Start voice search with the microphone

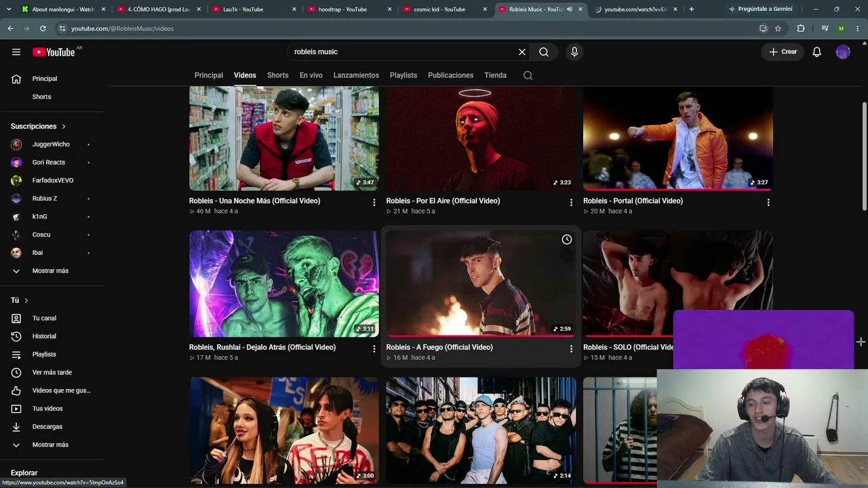pyautogui.click(x=574, y=52)
